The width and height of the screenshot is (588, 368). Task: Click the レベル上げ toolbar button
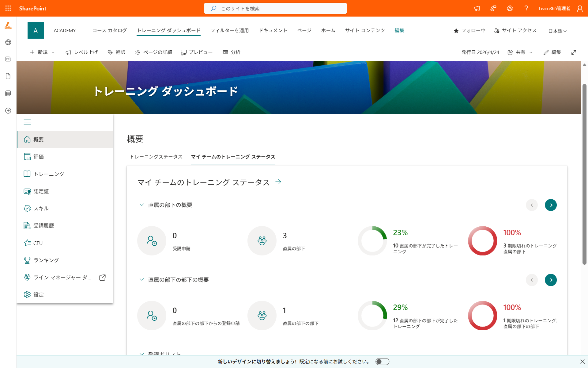[x=82, y=52]
